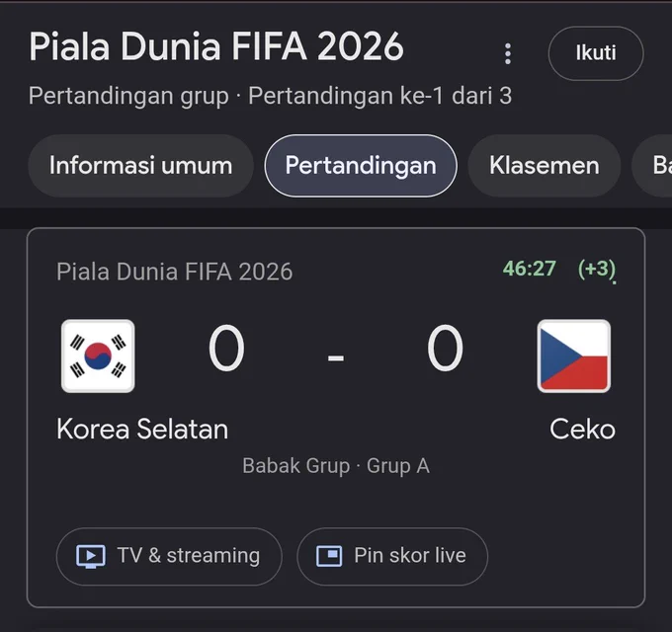
Task: Click the card's Piala Dunia FIFA 2026 label
Action: [x=175, y=272]
